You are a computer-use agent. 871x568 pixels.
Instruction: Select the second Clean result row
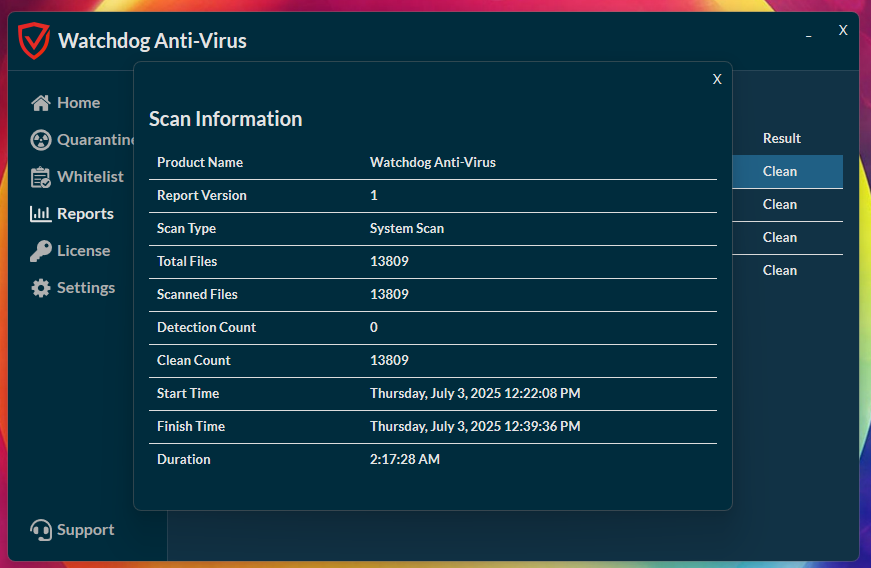coord(787,205)
